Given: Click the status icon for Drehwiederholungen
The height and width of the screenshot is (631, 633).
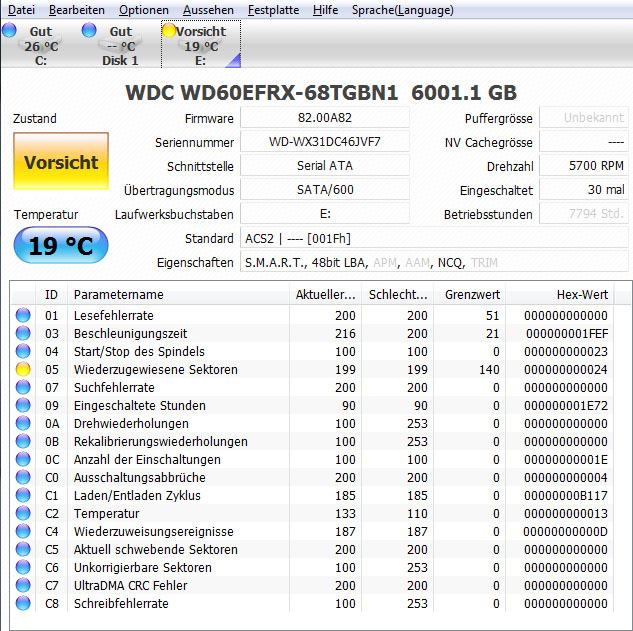Looking at the screenshot, I should [x=23, y=423].
